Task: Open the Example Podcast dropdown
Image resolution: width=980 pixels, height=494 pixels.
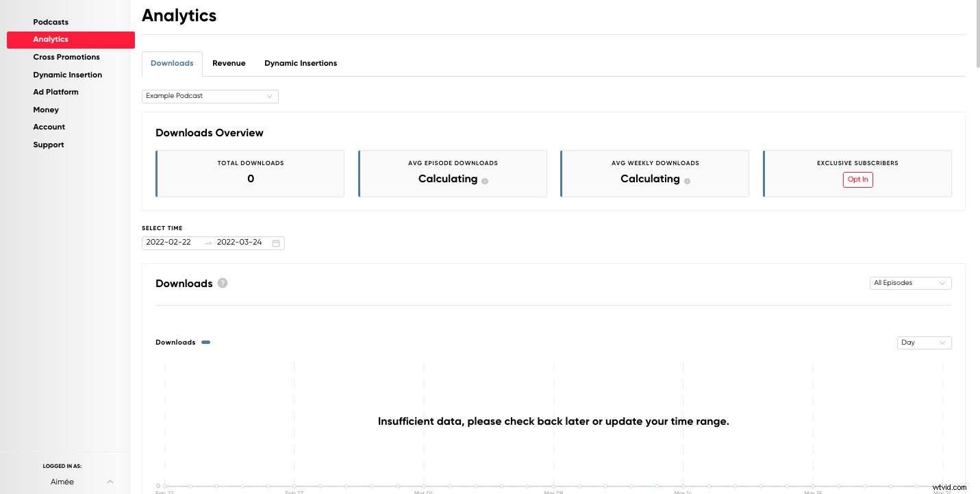Action: coord(210,97)
